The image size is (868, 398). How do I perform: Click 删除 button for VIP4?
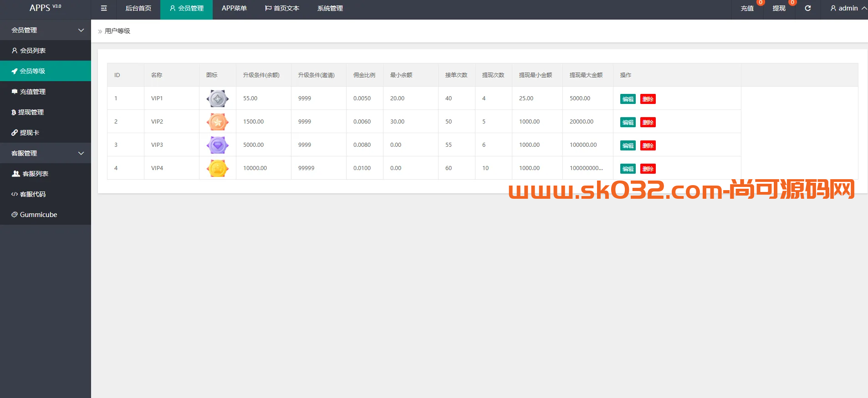click(648, 169)
